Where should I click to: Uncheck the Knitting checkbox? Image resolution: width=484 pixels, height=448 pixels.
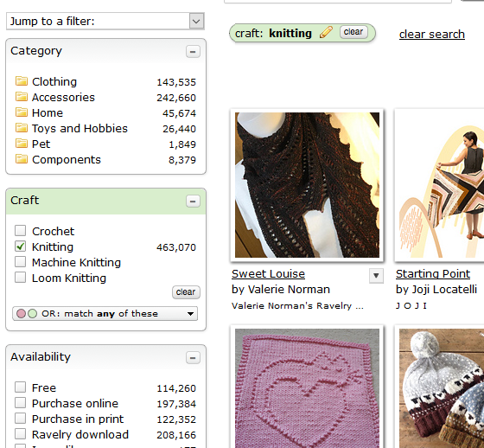pos(21,246)
